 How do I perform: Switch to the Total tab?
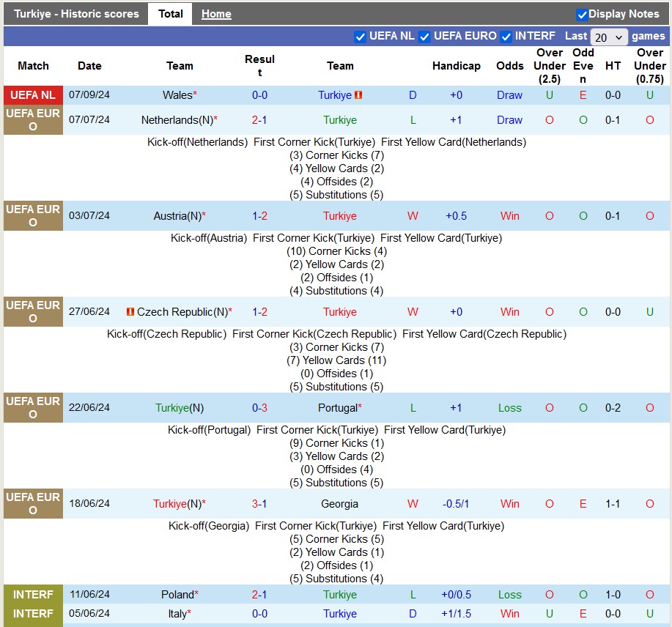171,14
